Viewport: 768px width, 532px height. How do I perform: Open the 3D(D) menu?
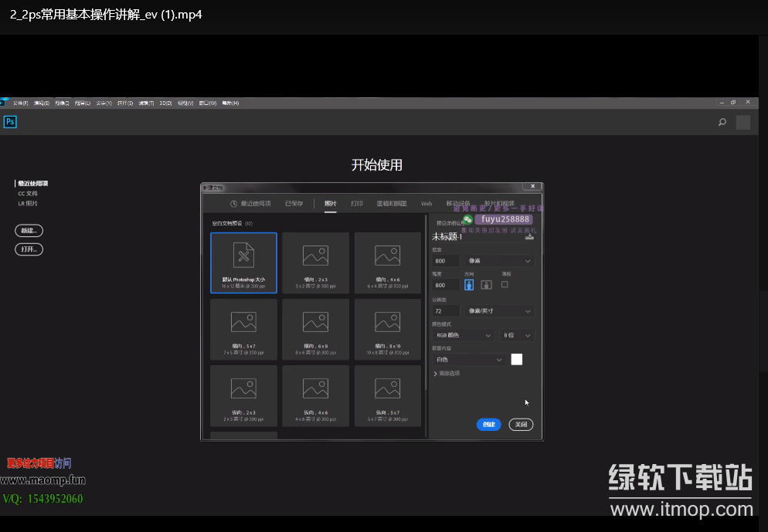(165, 103)
